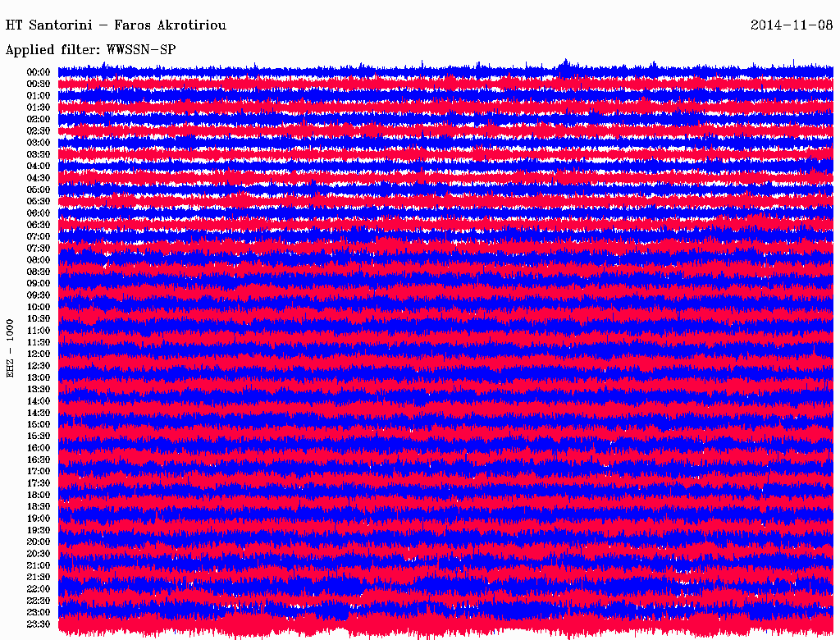Screen dimensions: 840x640
Task: Select the 16:30 time label
Action: coord(39,459)
